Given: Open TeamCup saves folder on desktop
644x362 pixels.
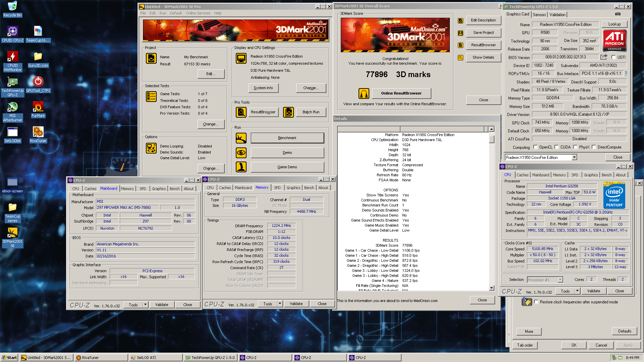Looking at the screenshot, I should pyautogui.click(x=12, y=213).
